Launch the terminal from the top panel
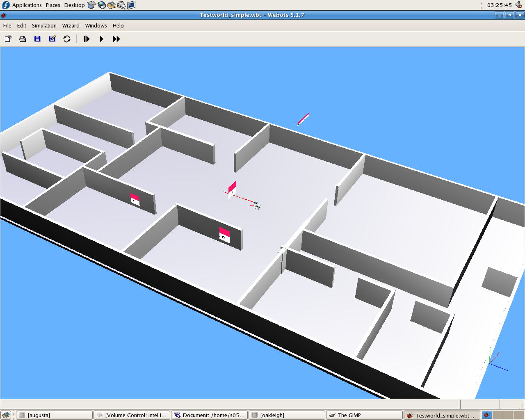The width and height of the screenshot is (525, 420). click(131, 5)
